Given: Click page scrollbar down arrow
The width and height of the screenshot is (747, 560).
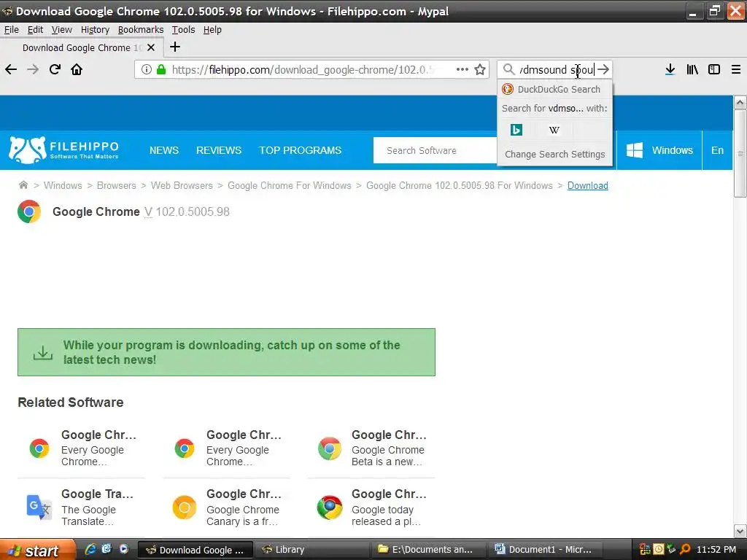Looking at the screenshot, I should click(x=740, y=531).
